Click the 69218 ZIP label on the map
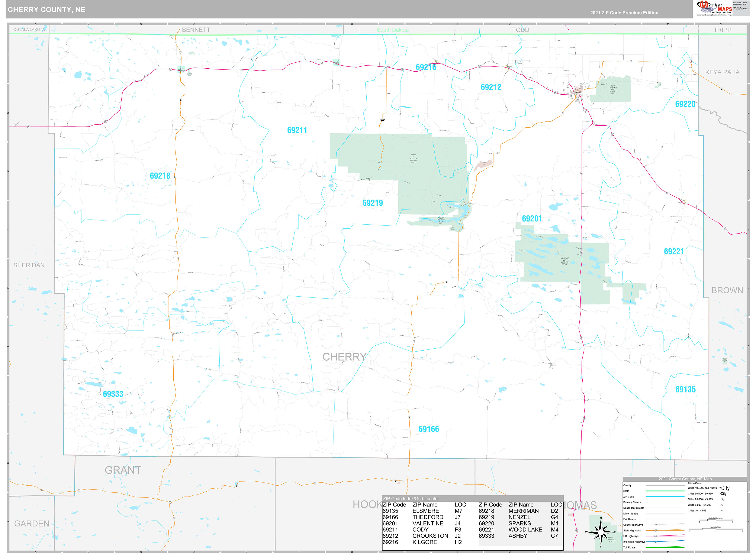The image size is (756, 554). (x=160, y=176)
